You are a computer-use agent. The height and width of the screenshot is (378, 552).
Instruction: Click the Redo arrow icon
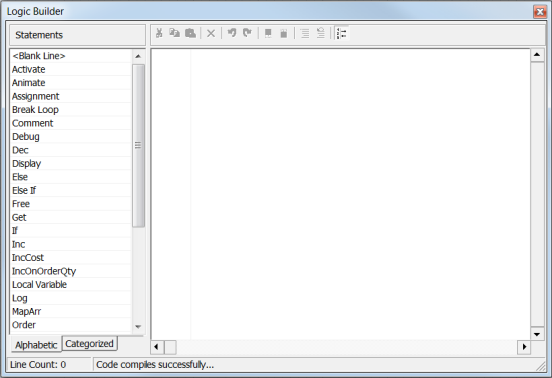[x=247, y=33]
